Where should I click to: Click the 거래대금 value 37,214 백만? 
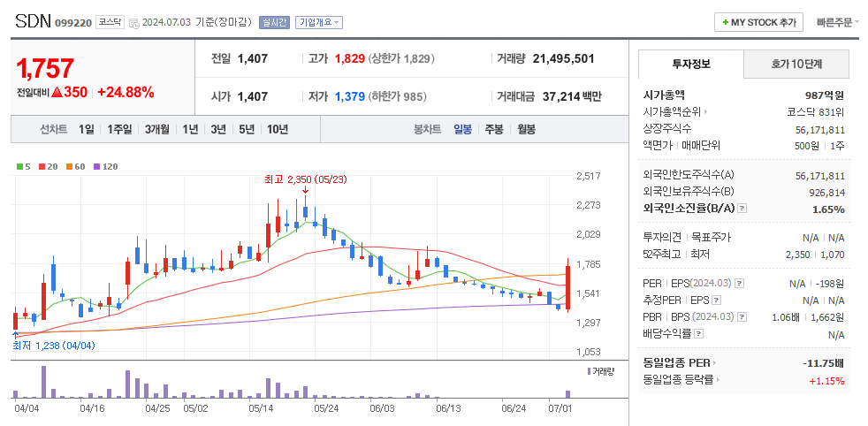click(x=571, y=96)
